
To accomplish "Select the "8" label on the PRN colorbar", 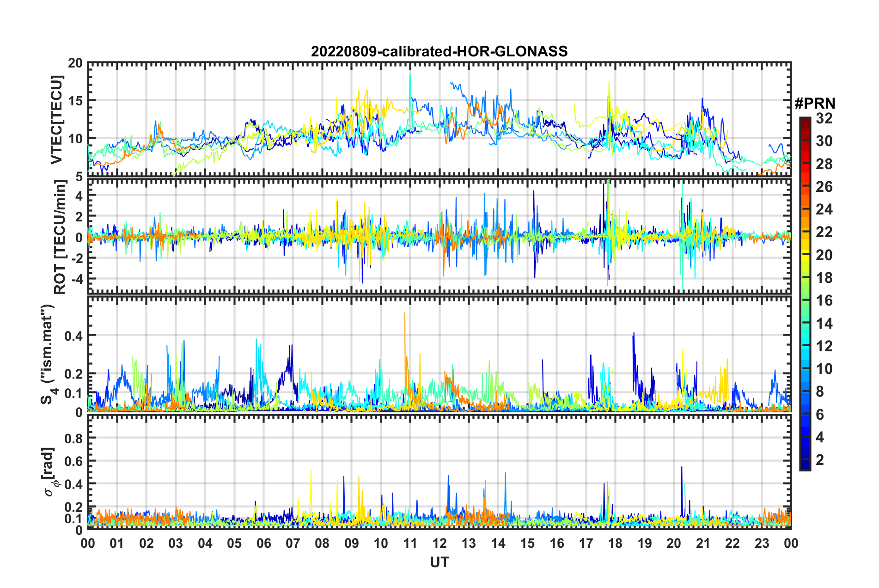I will 820,392.
